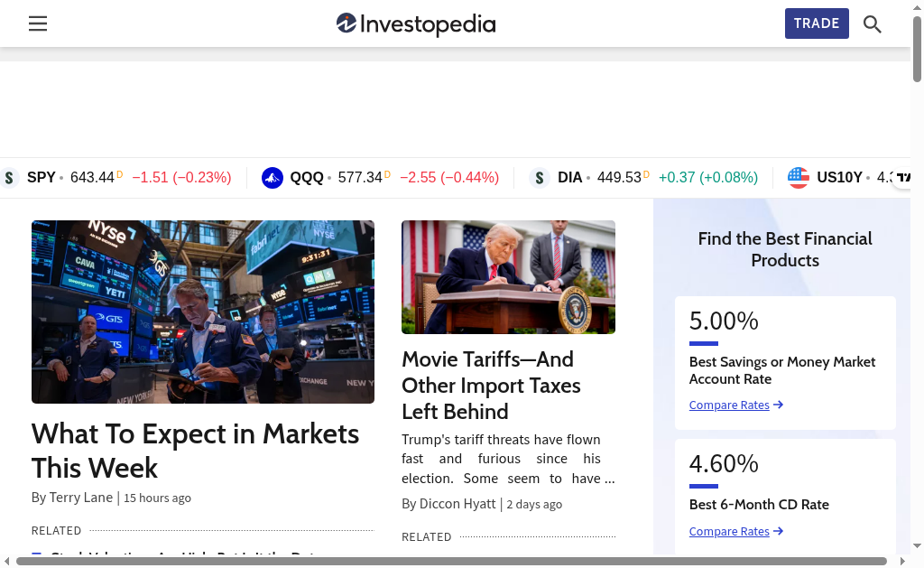Viewport: 924px width, 568px height.
Task: Click the vertical scrollbar thumb
Action: 917,50
